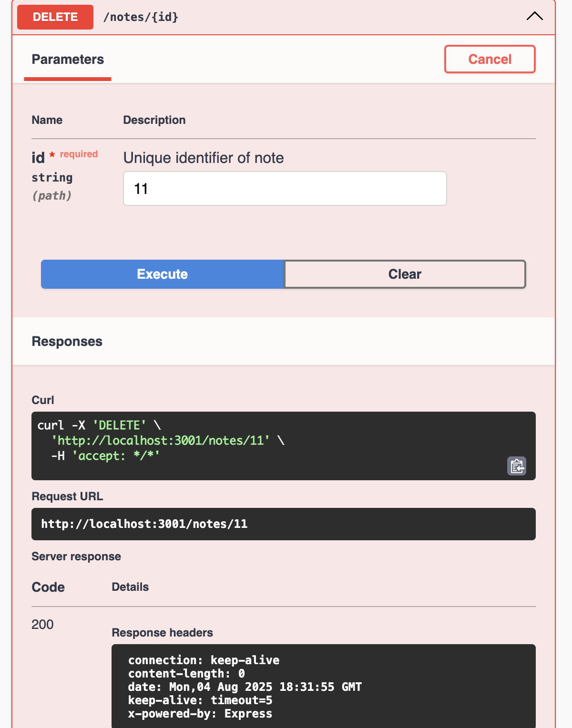Click the Name column header
572x728 pixels.
click(47, 120)
